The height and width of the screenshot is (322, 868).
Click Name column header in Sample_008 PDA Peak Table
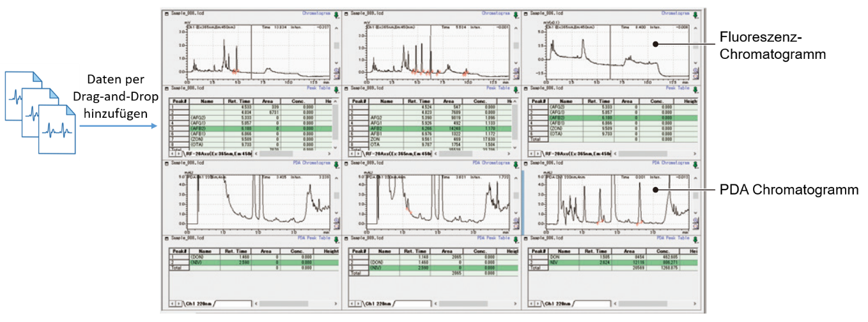(x=205, y=251)
